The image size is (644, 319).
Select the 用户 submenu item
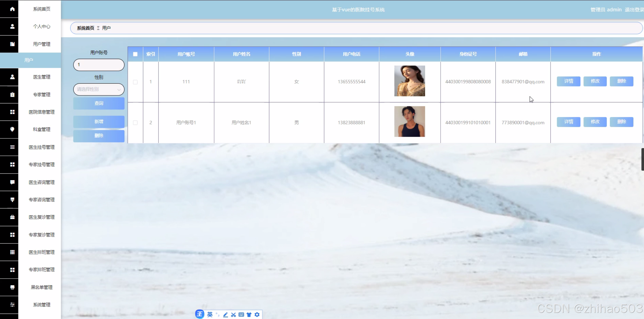(29, 60)
